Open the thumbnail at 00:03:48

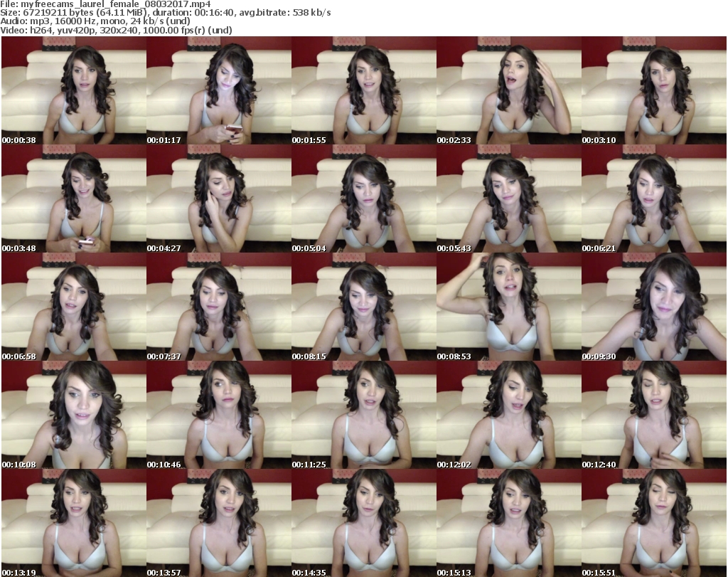[x=74, y=198]
